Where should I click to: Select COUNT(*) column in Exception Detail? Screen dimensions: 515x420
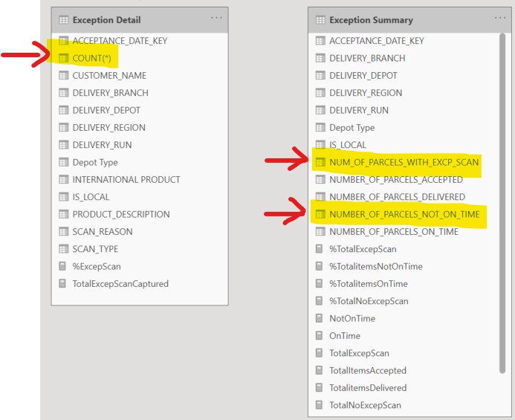(91, 58)
